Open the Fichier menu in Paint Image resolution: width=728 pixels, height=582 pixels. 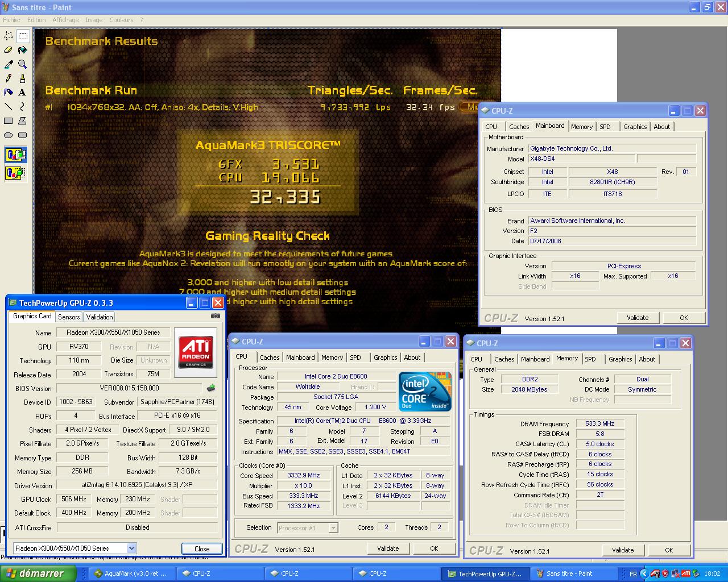tap(11, 20)
